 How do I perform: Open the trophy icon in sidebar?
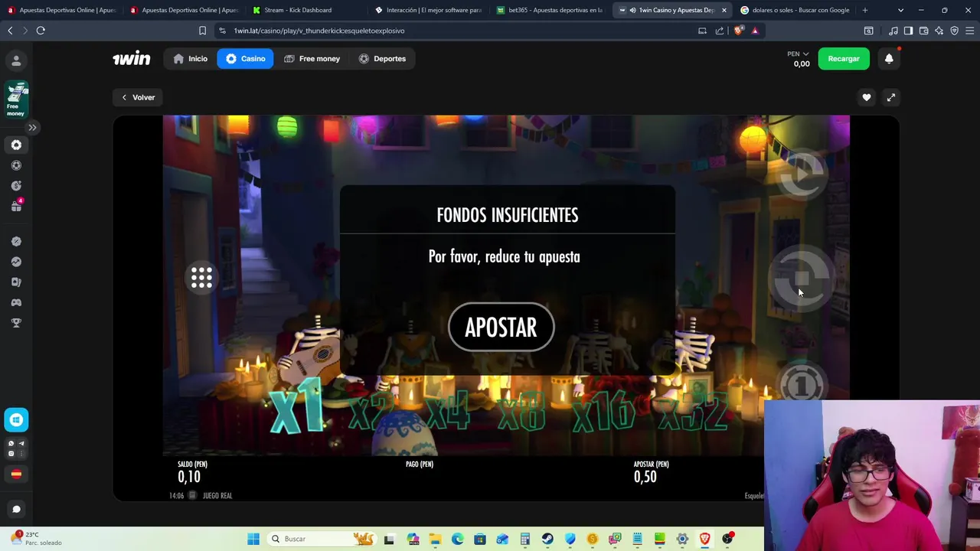pos(16,323)
